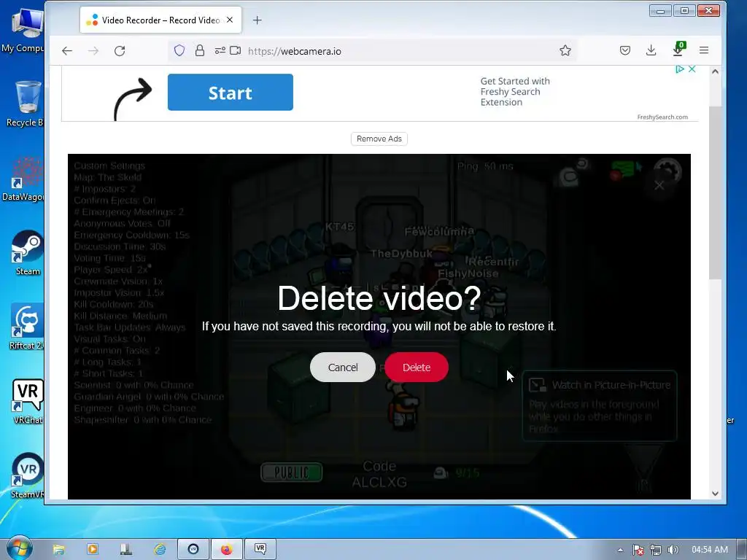
Task: Show hidden system tray icons
Action: [x=620, y=550]
